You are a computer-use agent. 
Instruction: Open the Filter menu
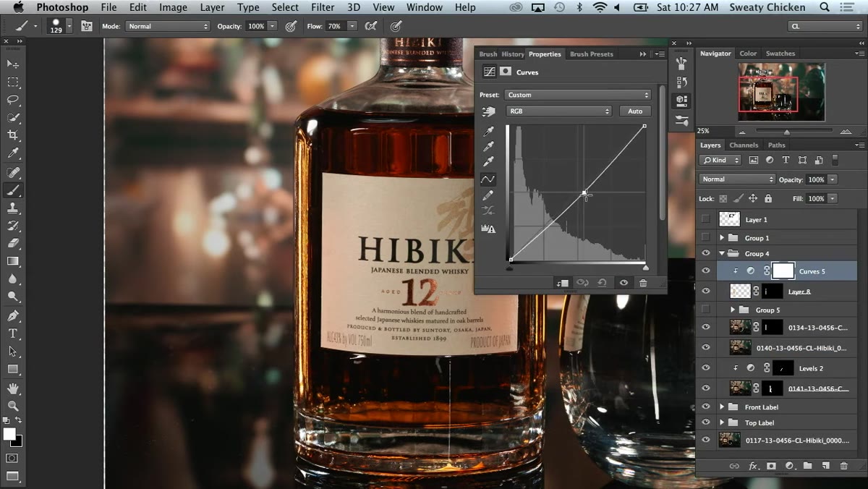click(x=321, y=7)
